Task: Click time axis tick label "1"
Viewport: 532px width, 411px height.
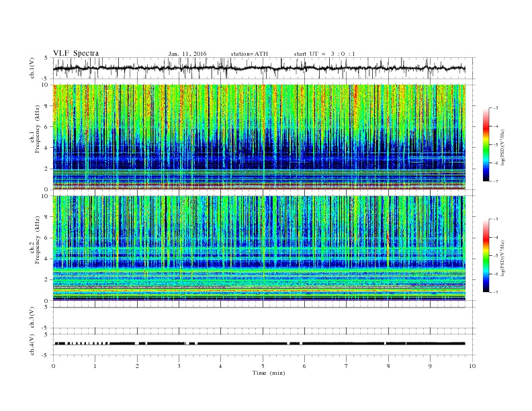Action: [95, 366]
